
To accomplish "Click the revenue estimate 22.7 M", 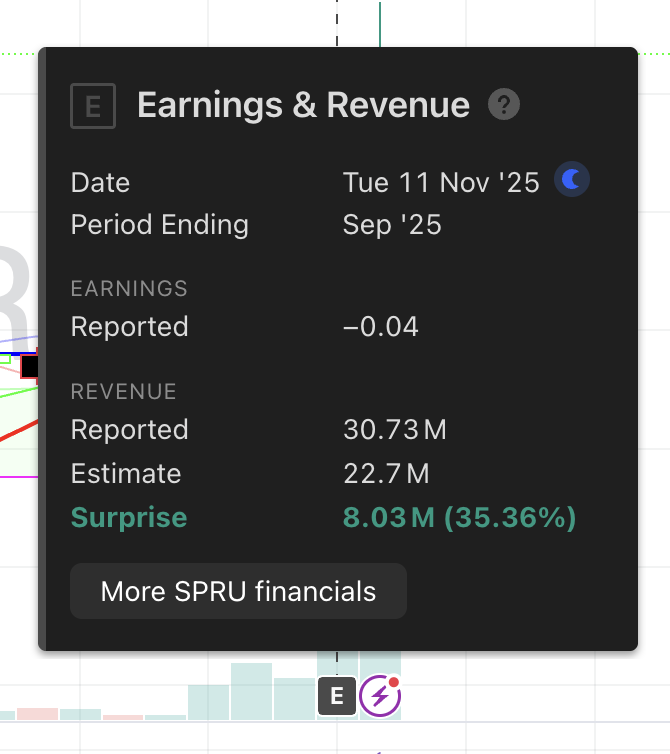I will click(x=386, y=473).
